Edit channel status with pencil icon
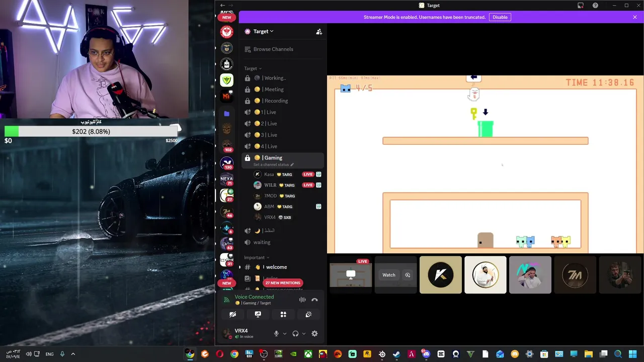This screenshot has width=644, height=362. (292, 164)
